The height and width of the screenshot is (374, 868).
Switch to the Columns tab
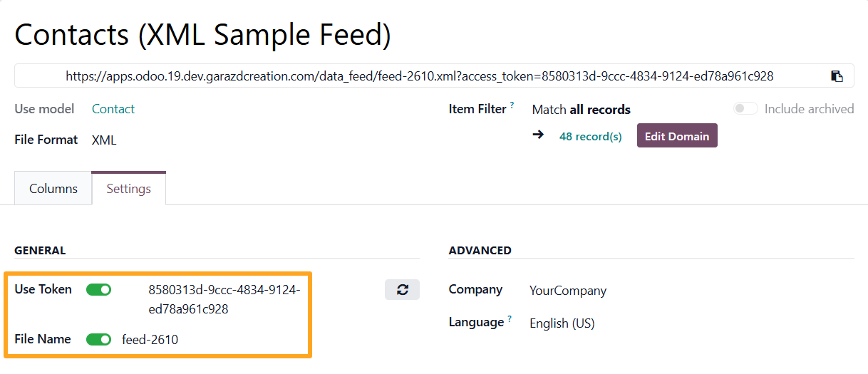[53, 189]
